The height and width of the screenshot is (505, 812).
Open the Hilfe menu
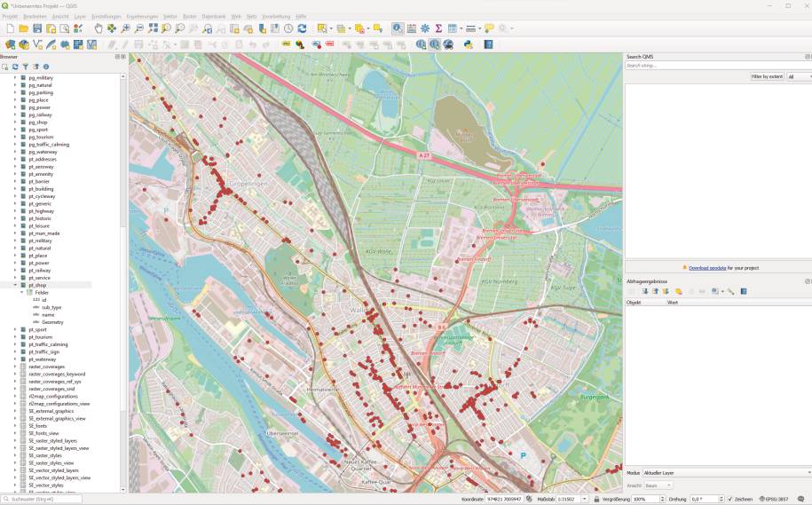coord(301,17)
